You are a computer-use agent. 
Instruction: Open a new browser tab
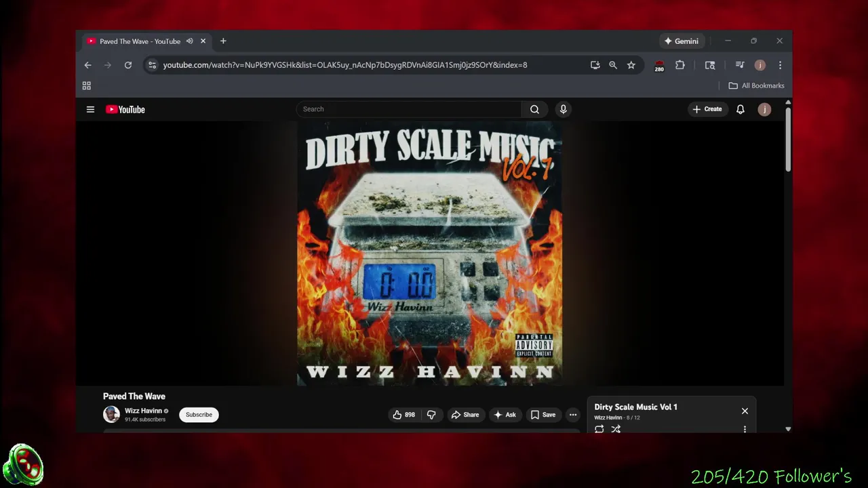[223, 41]
